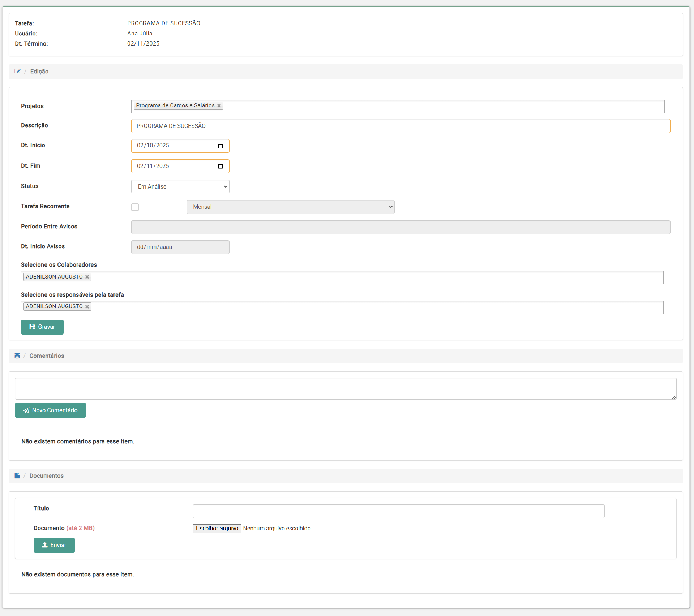Save the task with Gravar button
The image size is (694, 616).
42,327
